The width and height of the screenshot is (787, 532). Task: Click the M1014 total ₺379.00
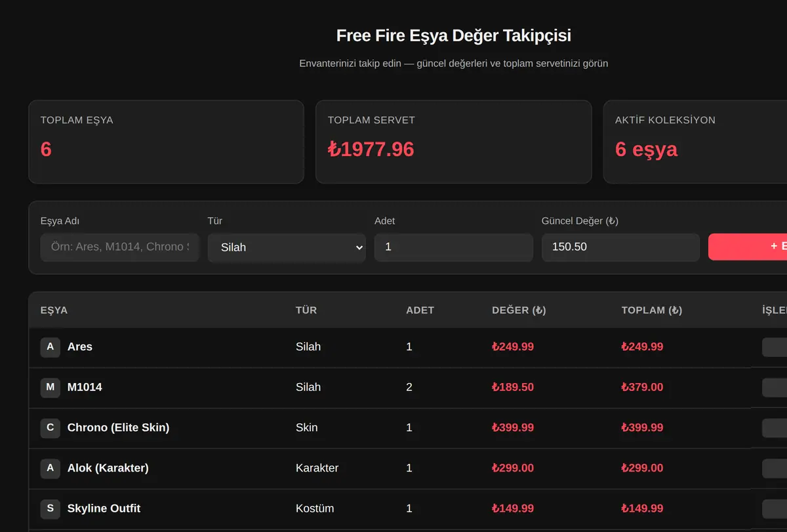click(642, 388)
